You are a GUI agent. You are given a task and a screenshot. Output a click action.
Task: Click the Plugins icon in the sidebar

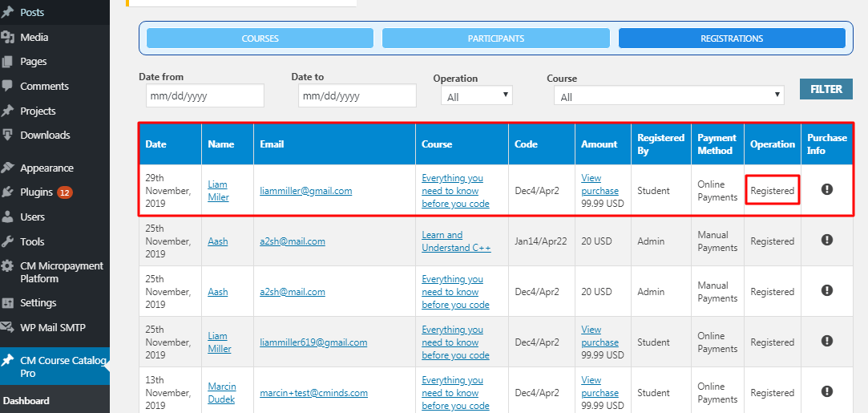(8, 192)
